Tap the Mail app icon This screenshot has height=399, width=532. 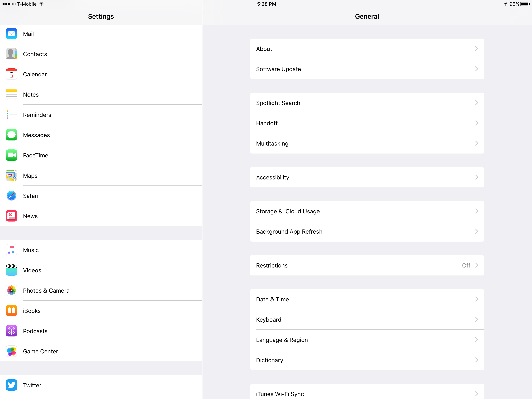pyautogui.click(x=11, y=34)
